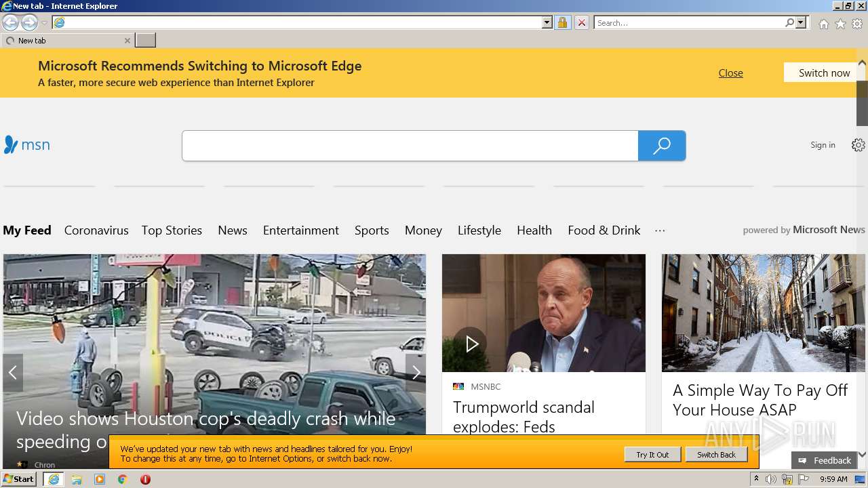Screen dimensions: 868x488
Task: Click the volume speaker tray icon
Action: tap(771, 479)
